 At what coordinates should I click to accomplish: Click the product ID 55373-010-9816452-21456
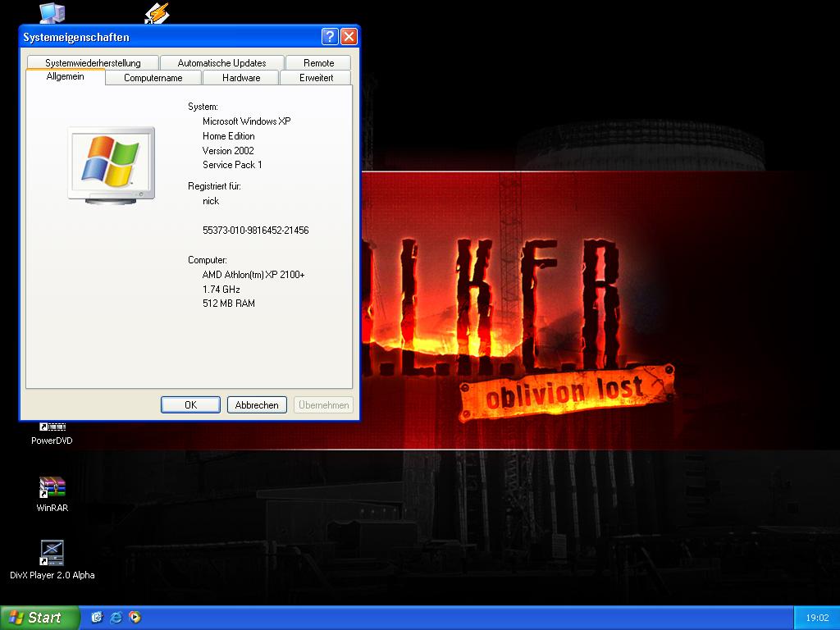256,231
